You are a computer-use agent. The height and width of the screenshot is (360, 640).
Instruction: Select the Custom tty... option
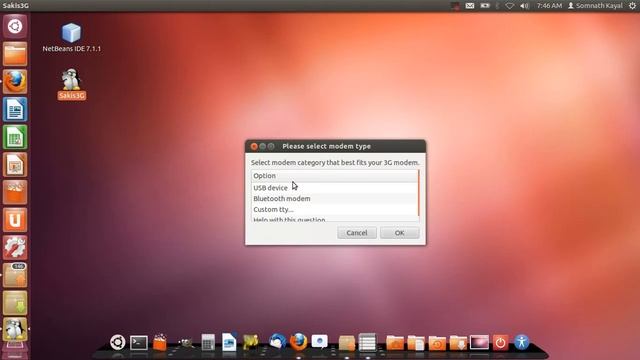pyautogui.click(x=335, y=209)
